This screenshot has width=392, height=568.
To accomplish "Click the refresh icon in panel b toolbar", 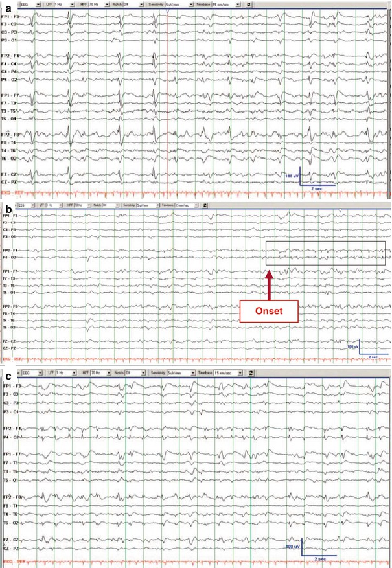I will [205, 205].
